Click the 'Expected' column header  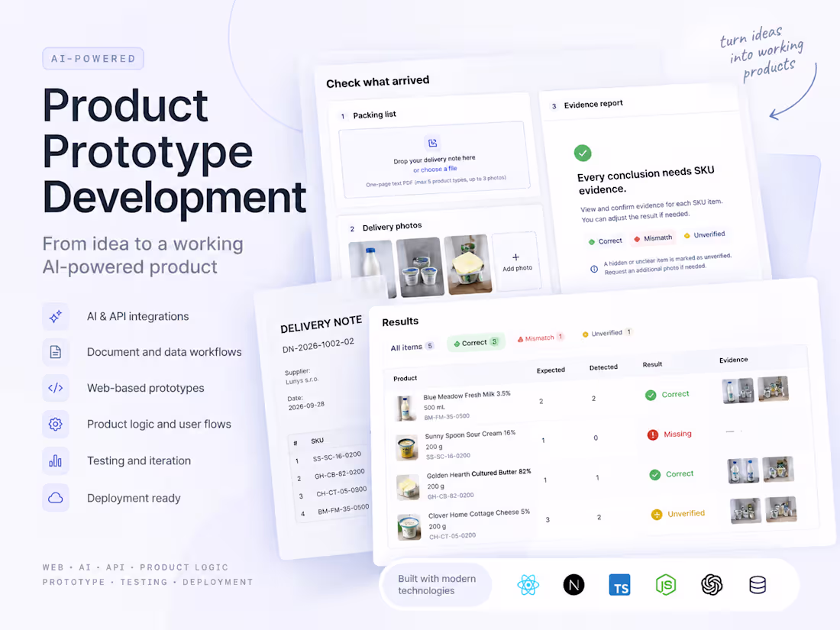coord(551,370)
